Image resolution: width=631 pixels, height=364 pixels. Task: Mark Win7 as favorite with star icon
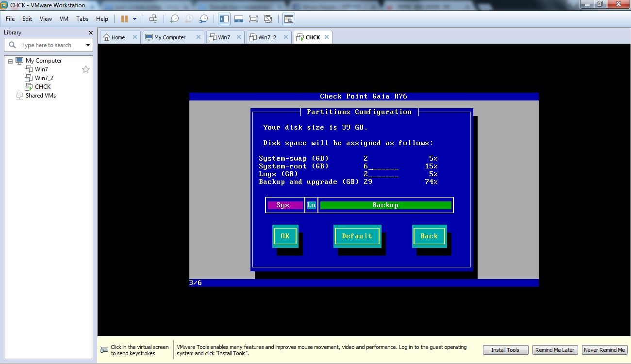pyautogui.click(x=86, y=69)
